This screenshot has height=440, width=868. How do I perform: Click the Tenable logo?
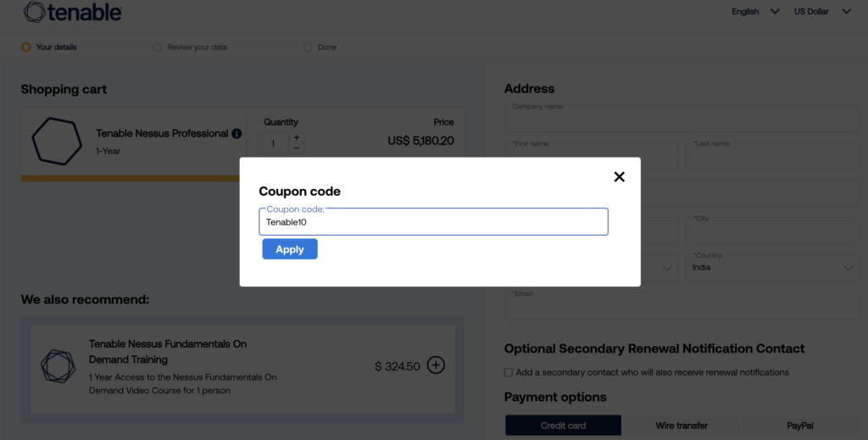pos(72,12)
